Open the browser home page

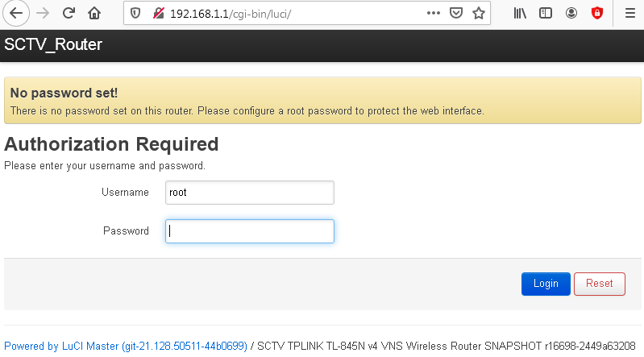94,14
